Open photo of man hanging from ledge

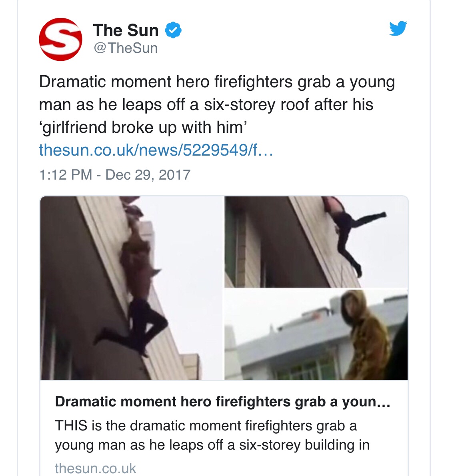pos(132,288)
